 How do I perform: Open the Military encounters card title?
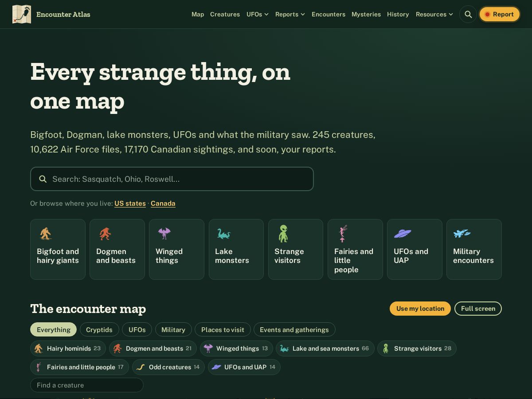pos(473,256)
